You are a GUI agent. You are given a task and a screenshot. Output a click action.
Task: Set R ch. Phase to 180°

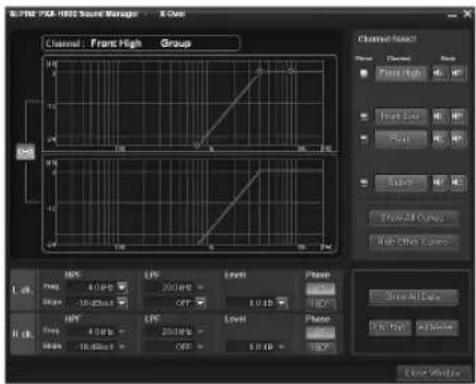click(x=320, y=347)
